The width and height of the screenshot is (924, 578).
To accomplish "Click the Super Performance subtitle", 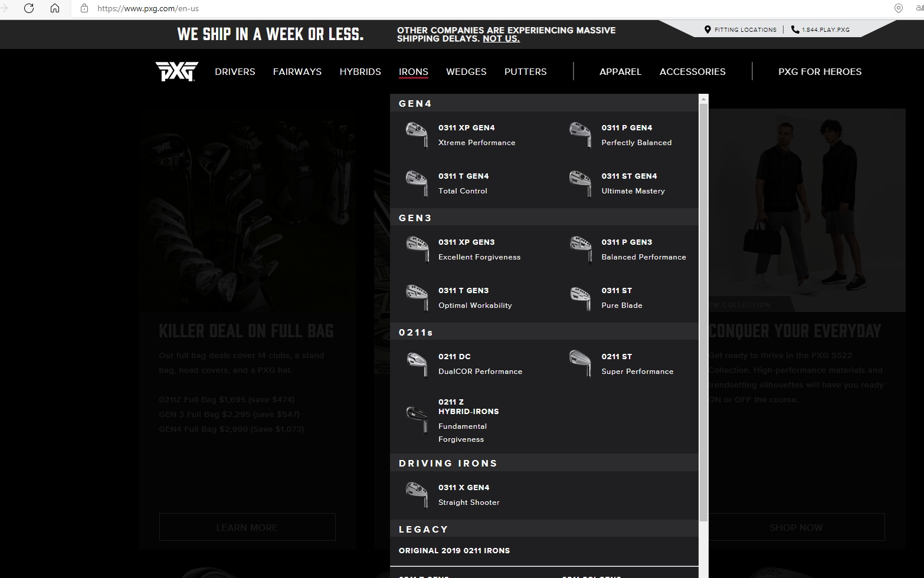I will coord(637,372).
